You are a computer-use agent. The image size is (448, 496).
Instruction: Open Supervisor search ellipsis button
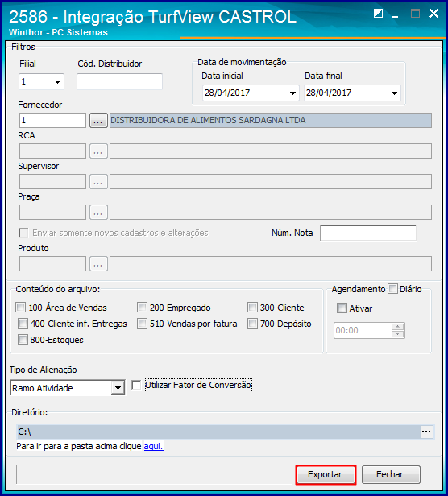(98, 182)
